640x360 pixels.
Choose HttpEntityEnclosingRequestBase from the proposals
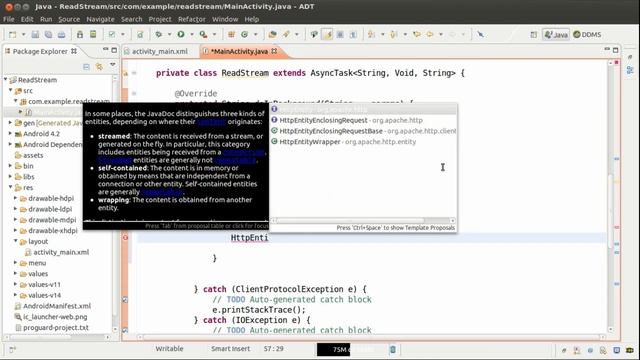click(x=363, y=131)
